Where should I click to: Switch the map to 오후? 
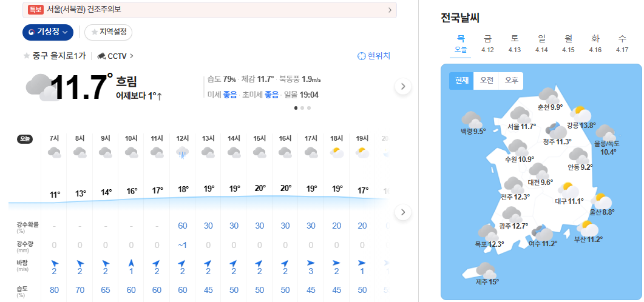click(511, 81)
